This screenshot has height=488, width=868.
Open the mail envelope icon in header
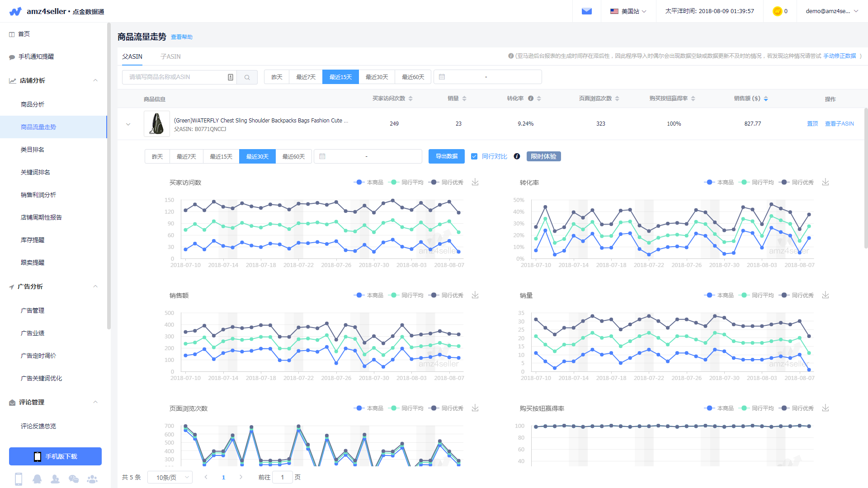click(x=586, y=11)
